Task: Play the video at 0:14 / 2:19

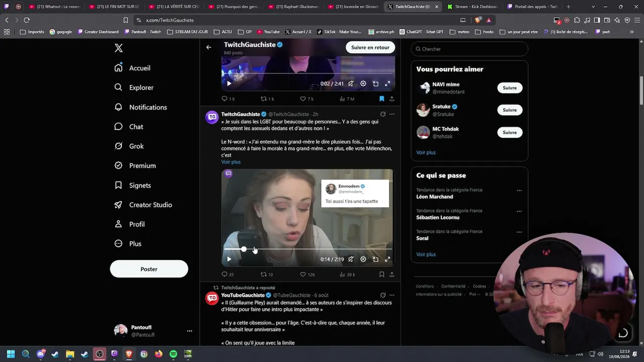Action: pos(229,259)
